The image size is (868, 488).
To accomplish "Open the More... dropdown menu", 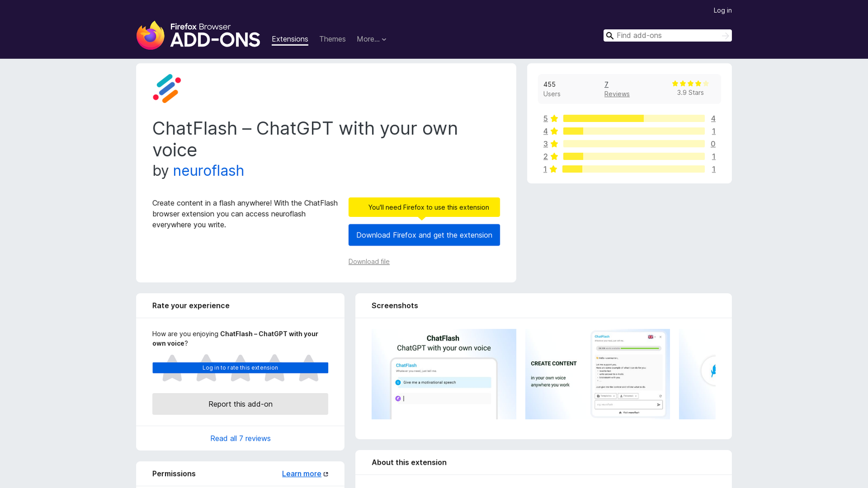I will [x=372, y=39].
